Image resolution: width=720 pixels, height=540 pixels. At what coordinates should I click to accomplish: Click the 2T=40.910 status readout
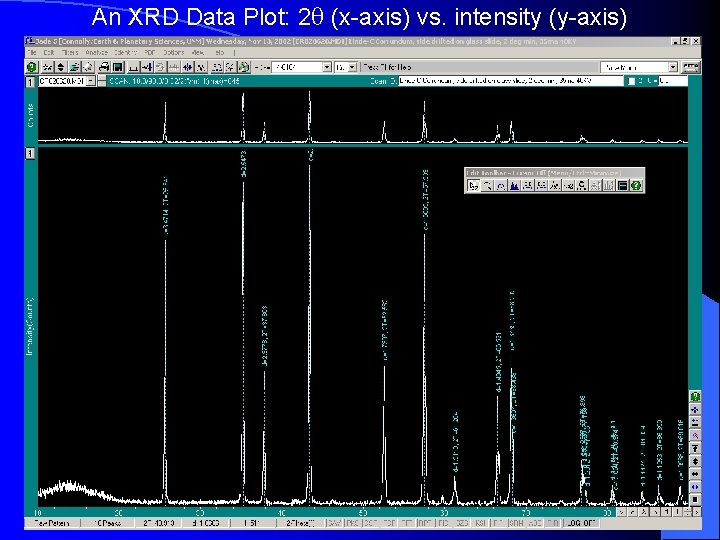[x=158, y=523]
